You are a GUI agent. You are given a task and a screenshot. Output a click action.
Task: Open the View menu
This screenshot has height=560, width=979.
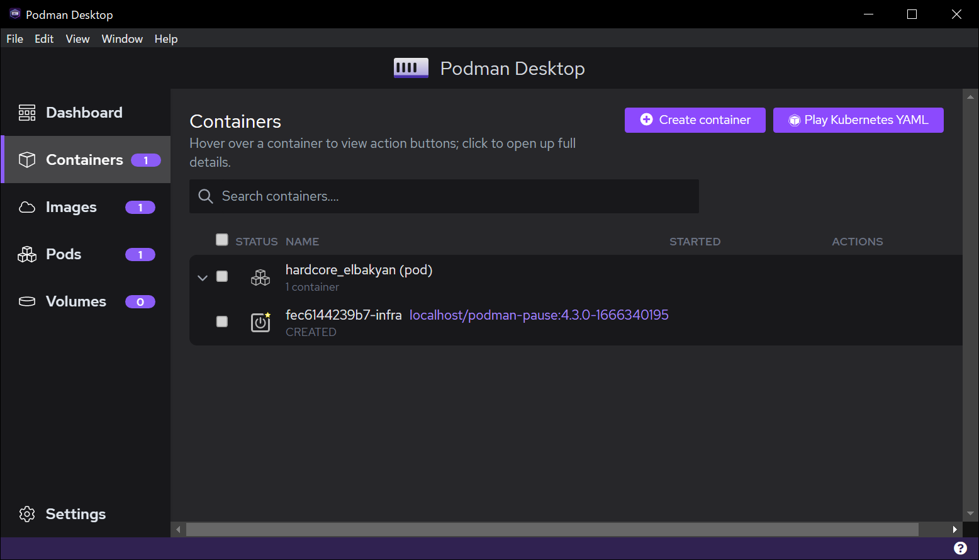point(77,39)
